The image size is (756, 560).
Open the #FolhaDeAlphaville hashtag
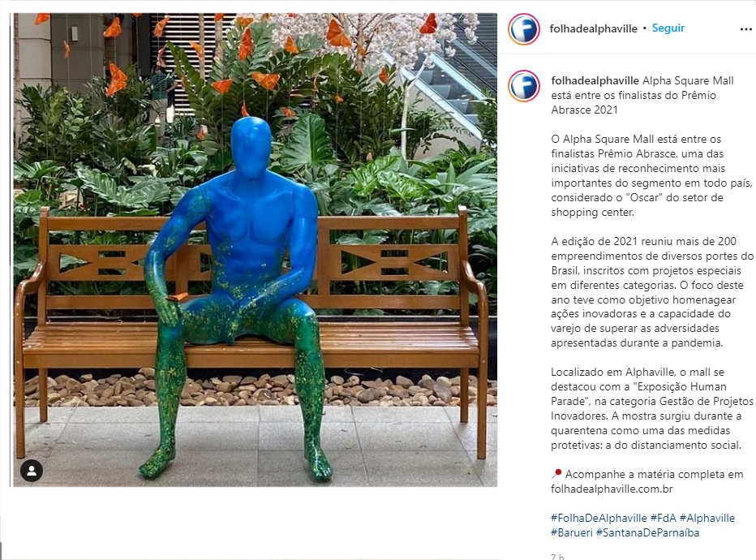tap(599, 518)
